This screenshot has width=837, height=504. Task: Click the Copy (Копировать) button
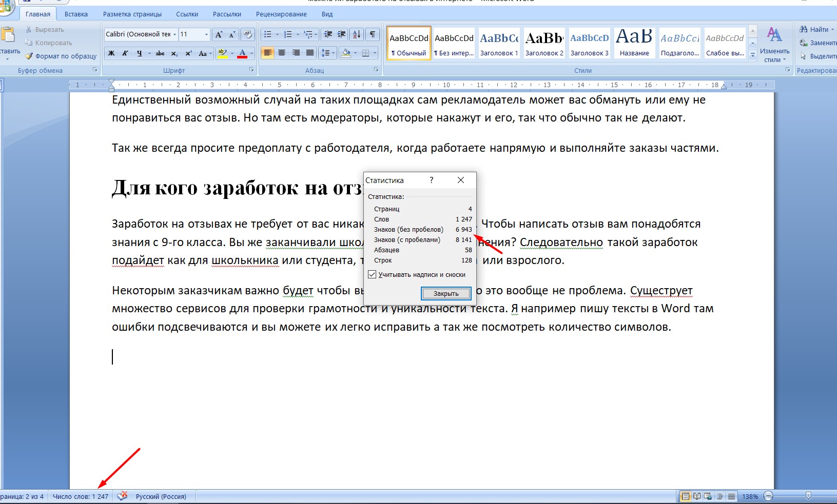[49, 43]
